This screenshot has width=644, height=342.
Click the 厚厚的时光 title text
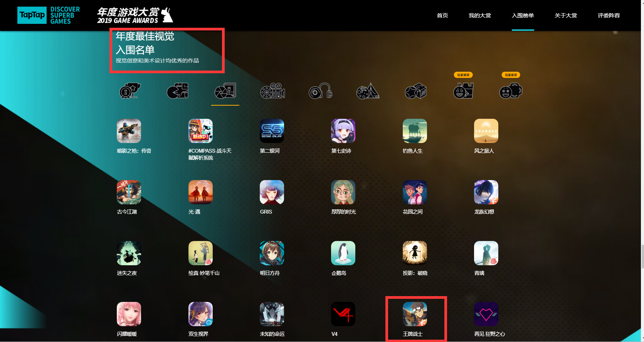point(344,212)
